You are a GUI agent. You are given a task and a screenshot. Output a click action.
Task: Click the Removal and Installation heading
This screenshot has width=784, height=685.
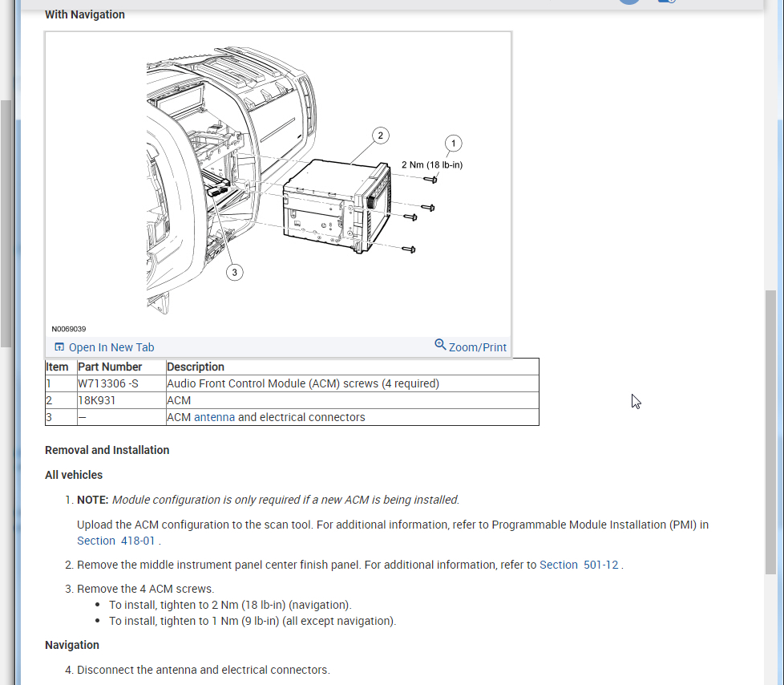pyautogui.click(x=107, y=450)
